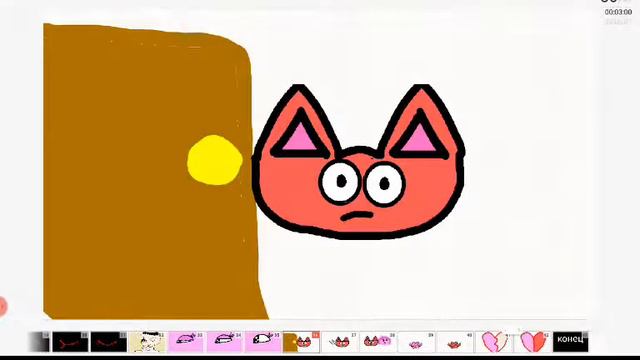Click the 00:03:00 timer text

(x=618, y=12)
